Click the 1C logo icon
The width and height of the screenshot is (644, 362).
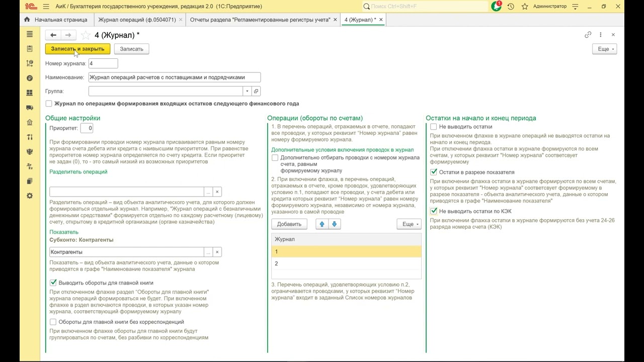click(31, 7)
